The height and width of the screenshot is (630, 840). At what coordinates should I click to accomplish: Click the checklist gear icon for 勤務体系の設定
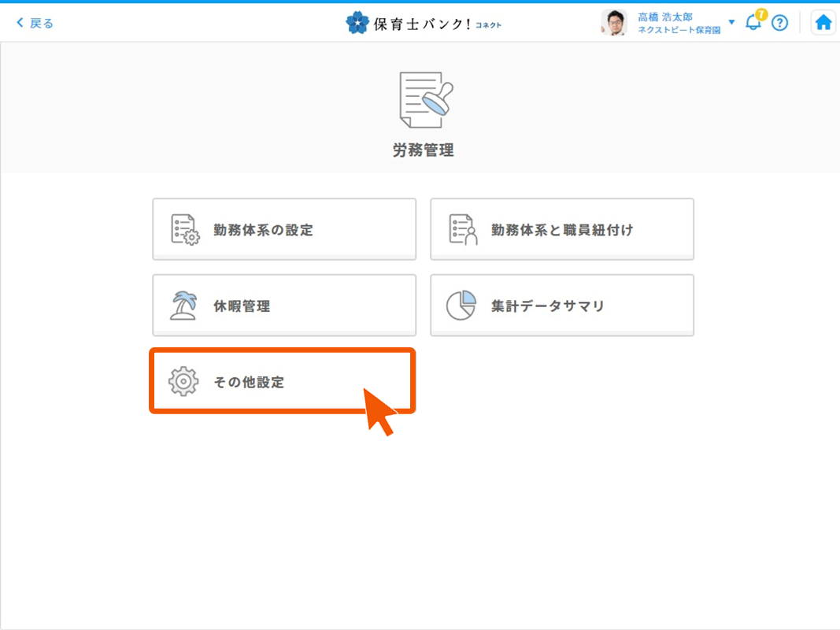[185, 230]
